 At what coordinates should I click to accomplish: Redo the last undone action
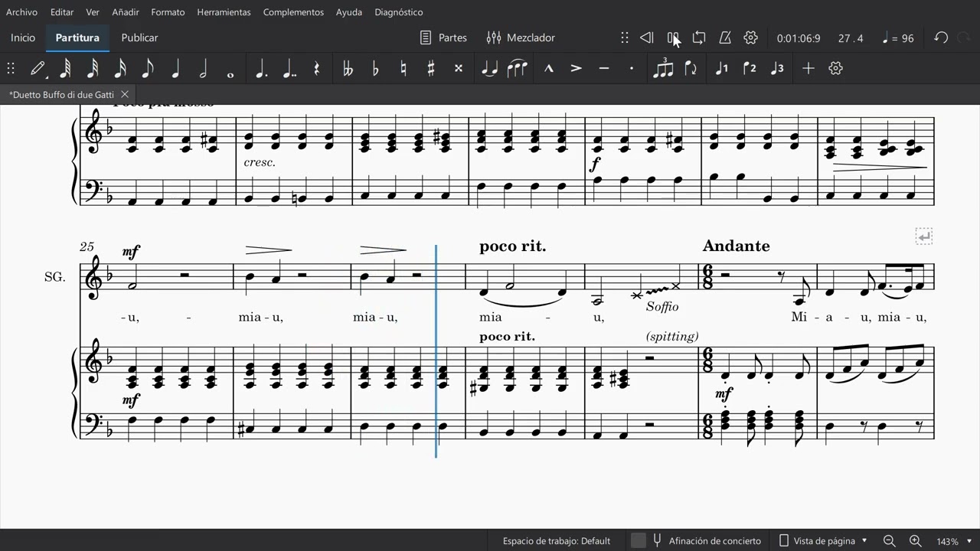965,37
